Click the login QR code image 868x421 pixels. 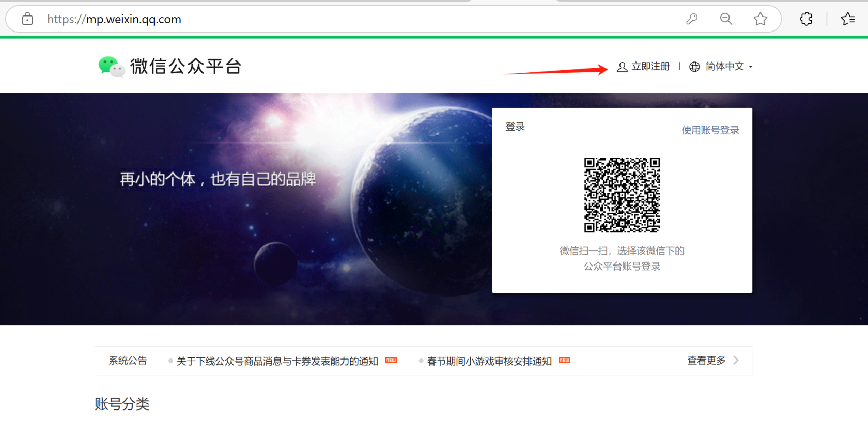point(622,195)
